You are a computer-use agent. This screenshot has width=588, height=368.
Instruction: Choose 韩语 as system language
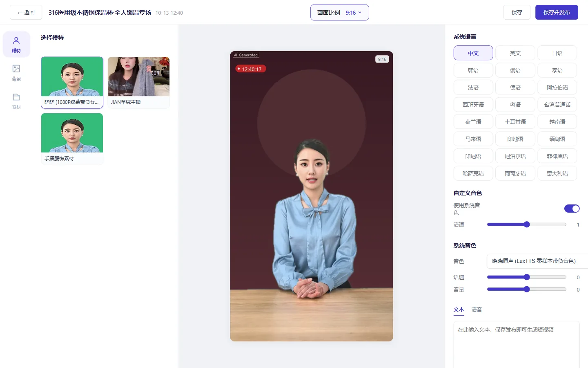pos(473,70)
